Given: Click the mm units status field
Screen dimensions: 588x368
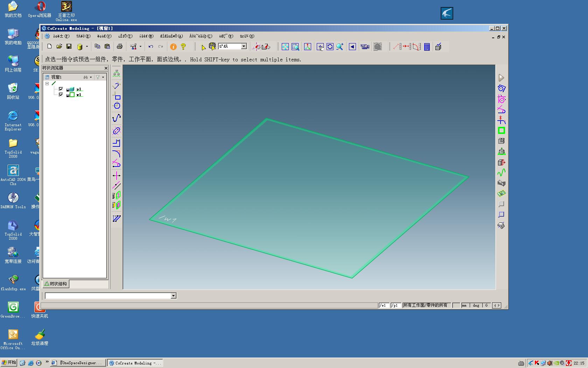Looking at the screenshot, I should 464,305.
